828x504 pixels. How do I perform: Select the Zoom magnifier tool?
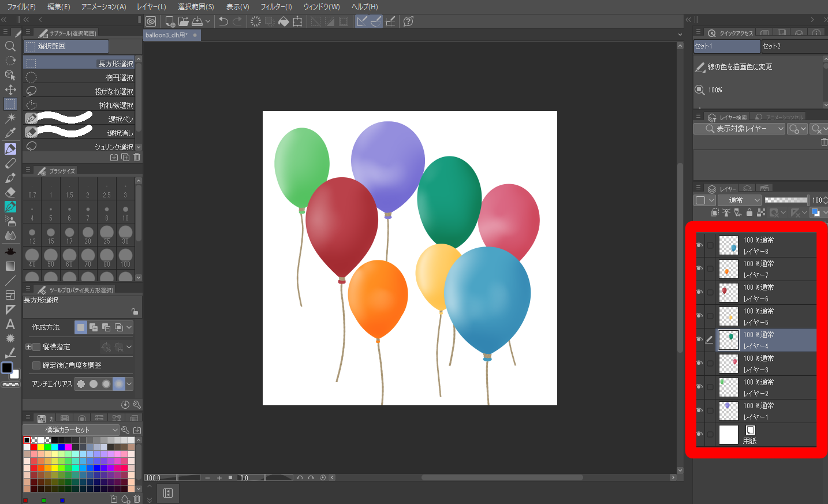coord(10,46)
